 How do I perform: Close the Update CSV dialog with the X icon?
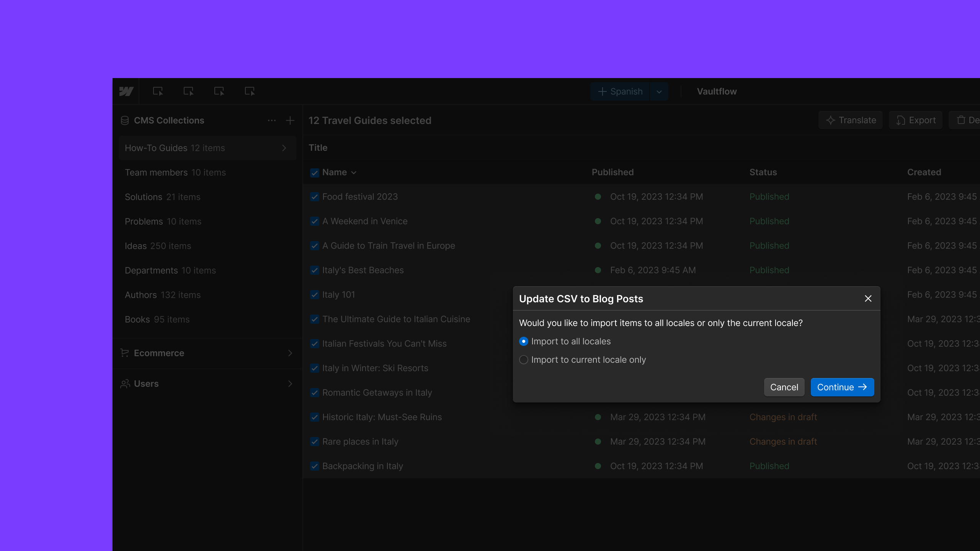point(868,298)
